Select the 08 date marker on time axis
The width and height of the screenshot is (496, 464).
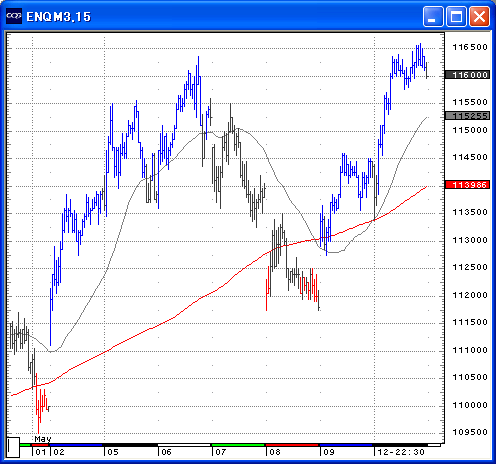click(x=275, y=452)
